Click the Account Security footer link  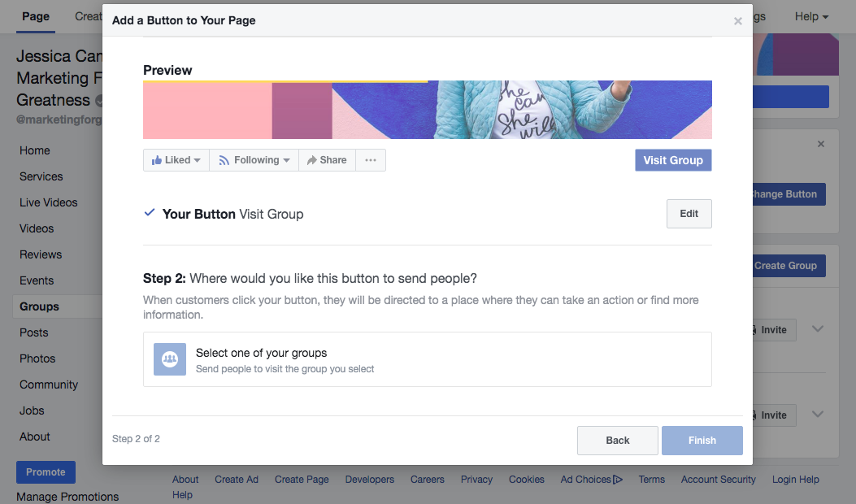pos(719,480)
